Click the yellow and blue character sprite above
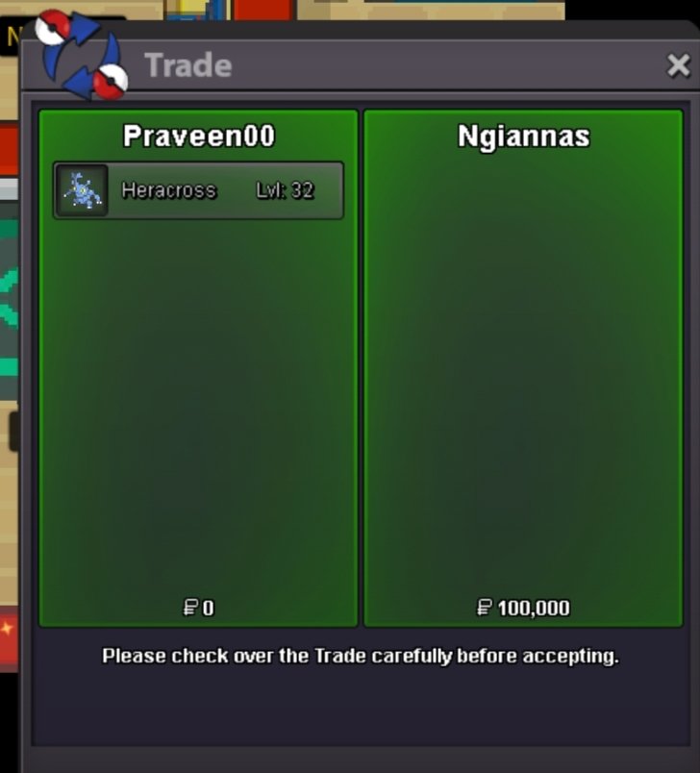 coord(197,10)
